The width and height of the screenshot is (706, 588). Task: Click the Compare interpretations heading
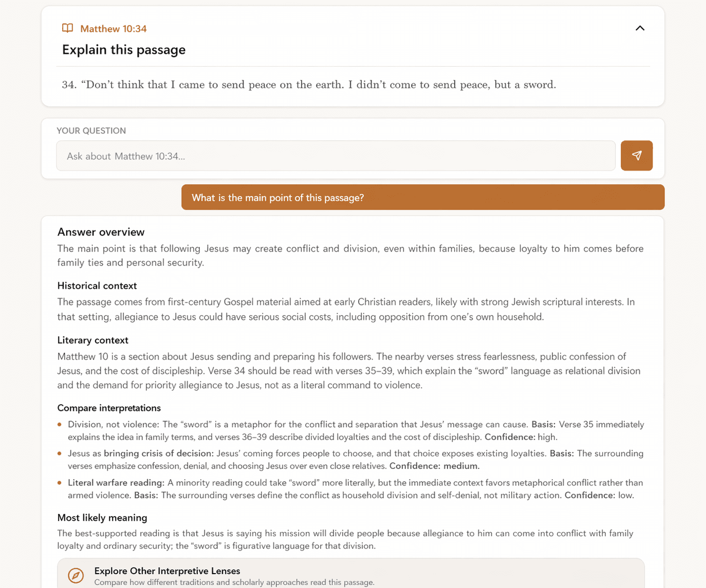tap(109, 408)
